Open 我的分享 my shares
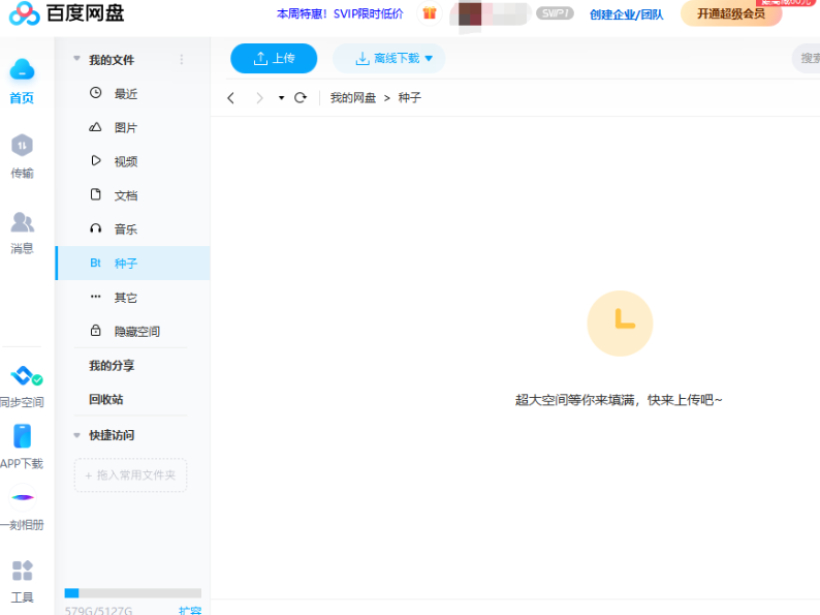The width and height of the screenshot is (820, 615). point(111,366)
